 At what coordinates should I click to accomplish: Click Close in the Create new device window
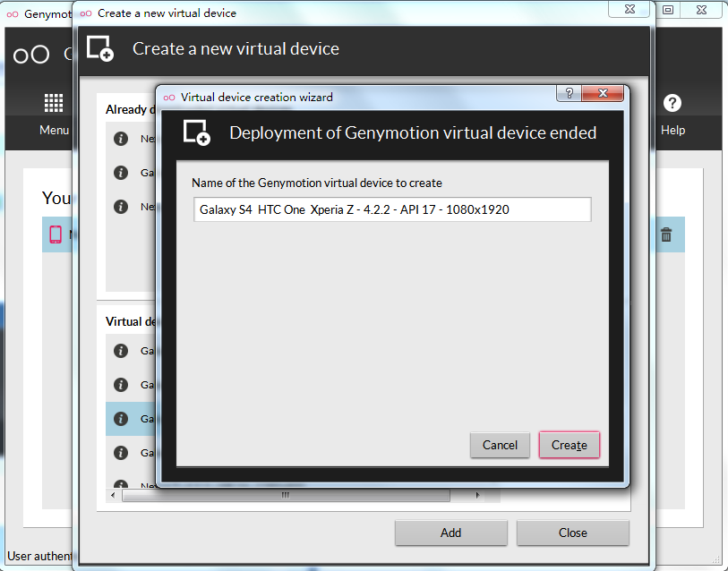pyautogui.click(x=572, y=533)
